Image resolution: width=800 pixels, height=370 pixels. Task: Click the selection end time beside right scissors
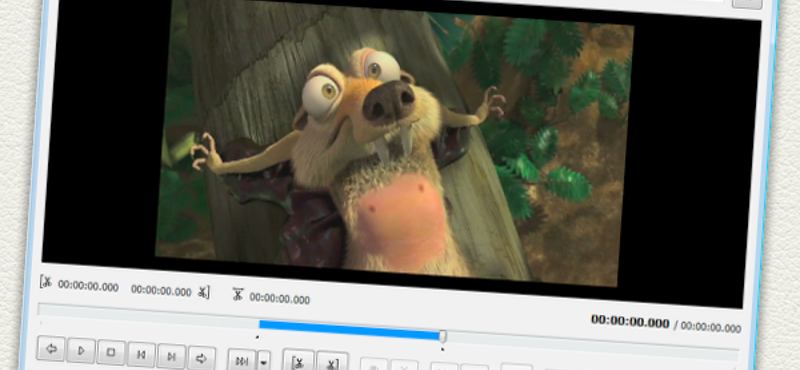click(x=161, y=290)
